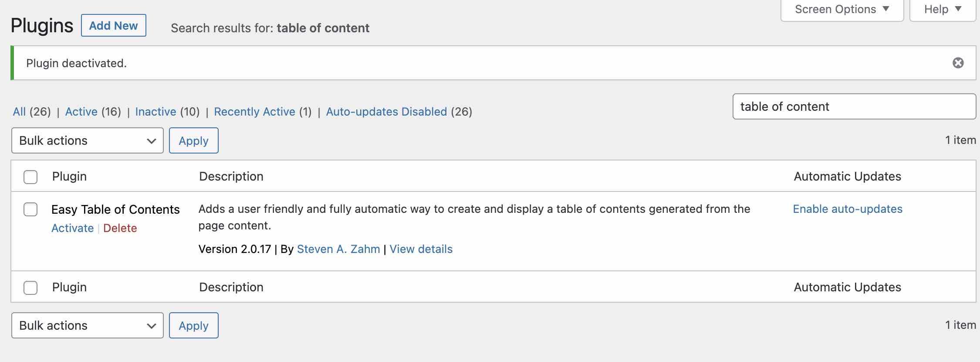Viewport: 980px width, 362px height.
Task: View Recently Active plugins
Action: [x=254, y=112]
